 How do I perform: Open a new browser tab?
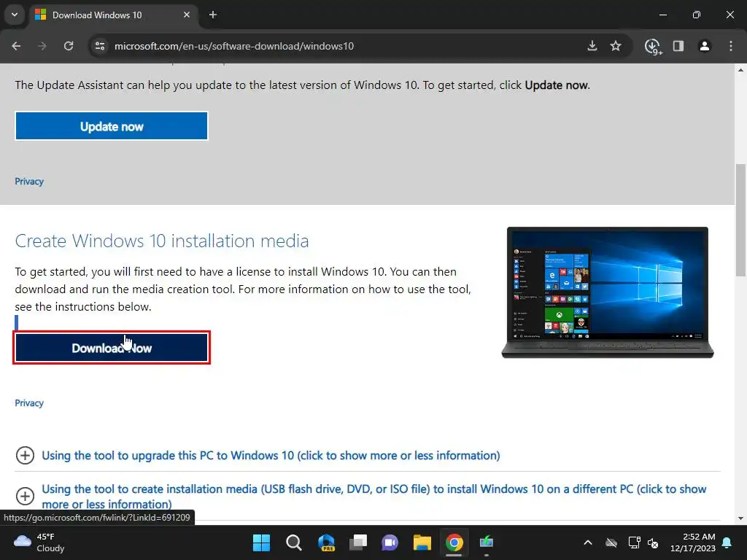click(x=213, y=15)
